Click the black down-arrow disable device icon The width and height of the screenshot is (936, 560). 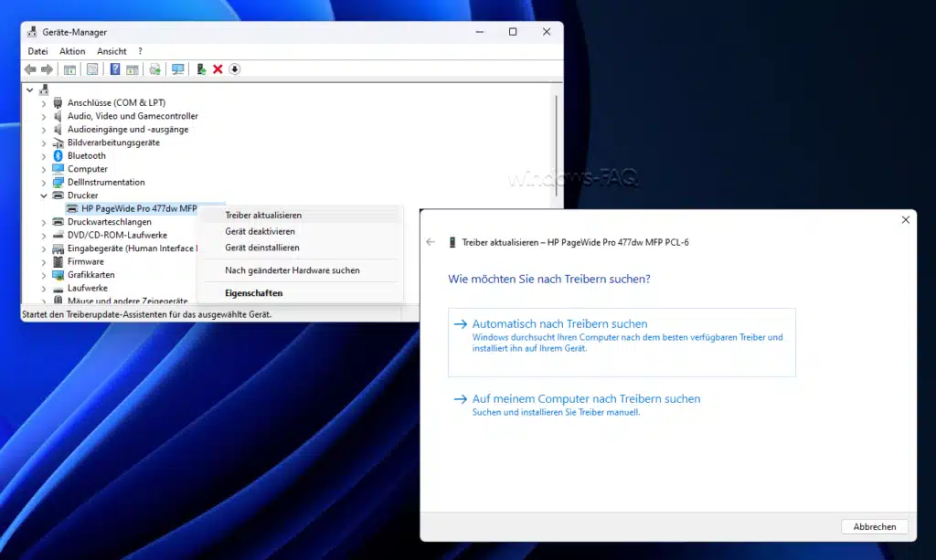[x=235, y=69]
